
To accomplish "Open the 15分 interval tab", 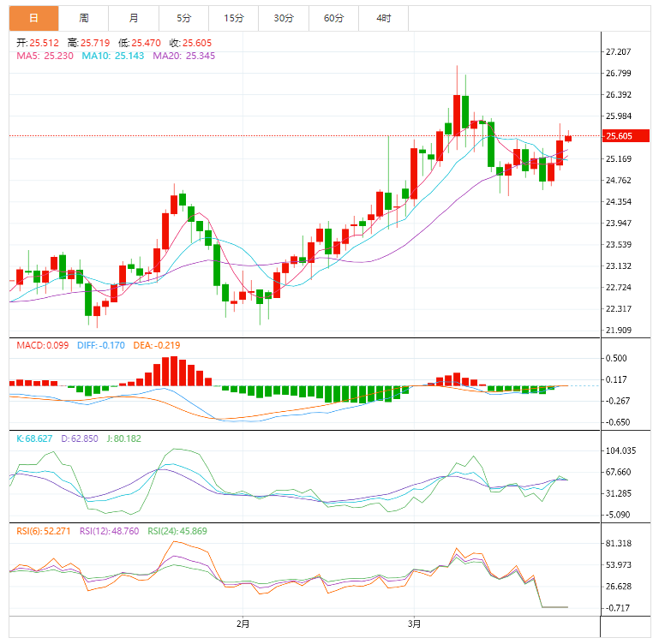I will click(234, 18).
